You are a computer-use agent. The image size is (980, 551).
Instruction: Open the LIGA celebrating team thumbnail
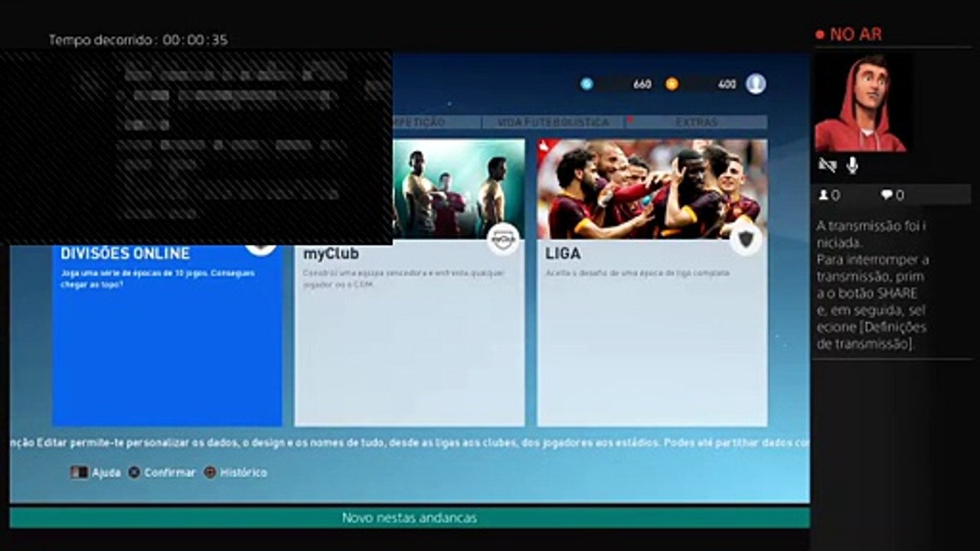point(652,189)
